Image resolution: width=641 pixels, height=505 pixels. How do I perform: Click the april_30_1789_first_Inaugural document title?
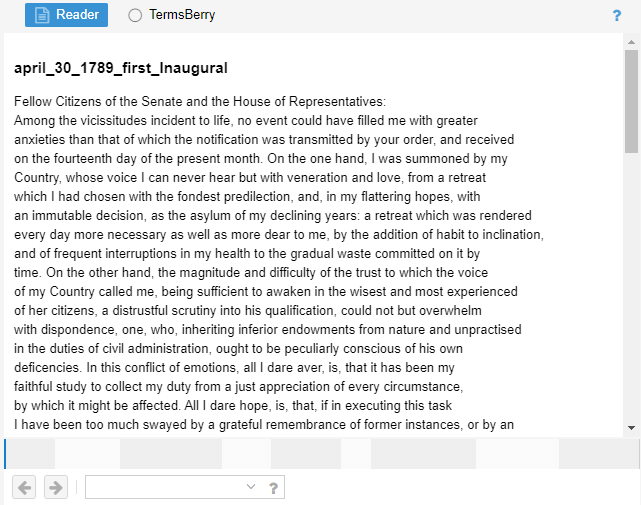point(121,69)
